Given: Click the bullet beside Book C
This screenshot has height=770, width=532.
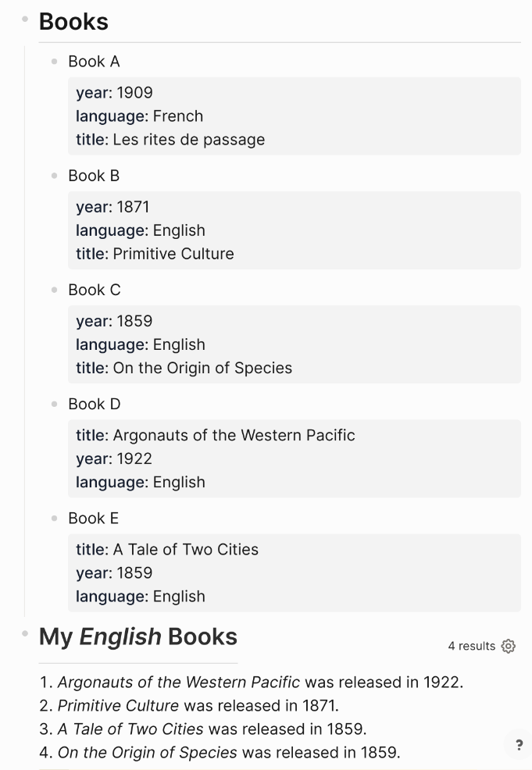Looking at the screenshot, I should tap(55, 290).
